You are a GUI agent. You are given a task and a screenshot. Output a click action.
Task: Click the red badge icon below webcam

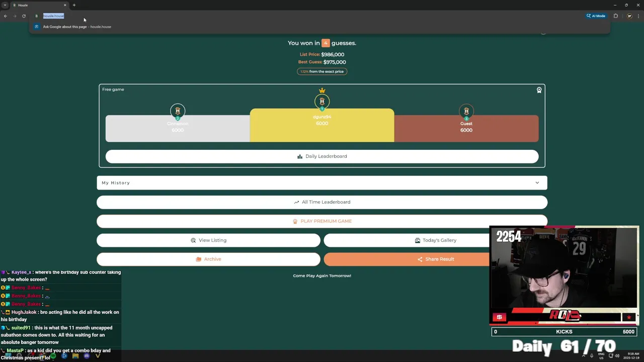499,317
